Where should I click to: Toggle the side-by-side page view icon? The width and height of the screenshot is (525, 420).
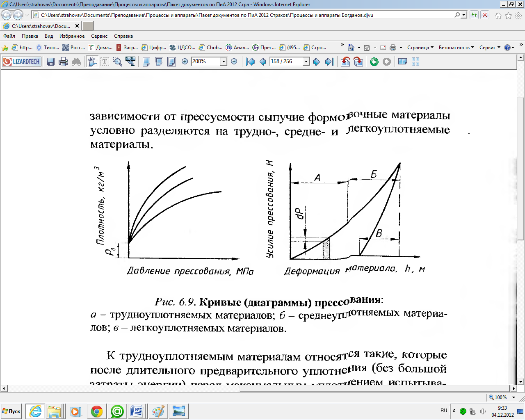403,62
